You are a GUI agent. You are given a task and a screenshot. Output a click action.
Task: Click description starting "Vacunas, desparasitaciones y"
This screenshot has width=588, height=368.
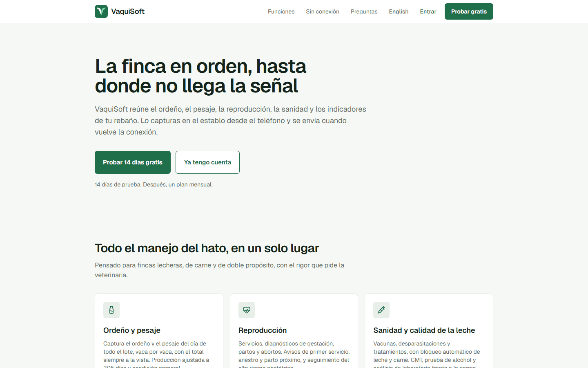(x=427, y=354)
